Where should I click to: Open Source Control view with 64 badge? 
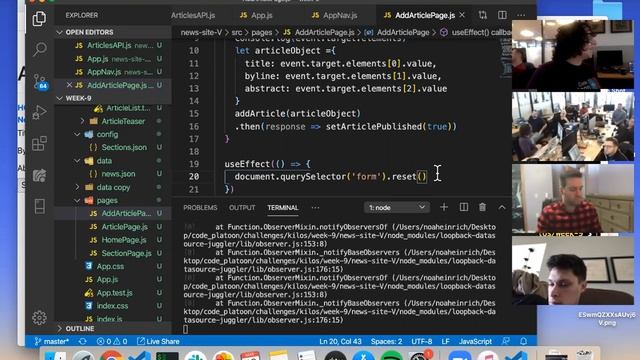[x=40, y=82]
